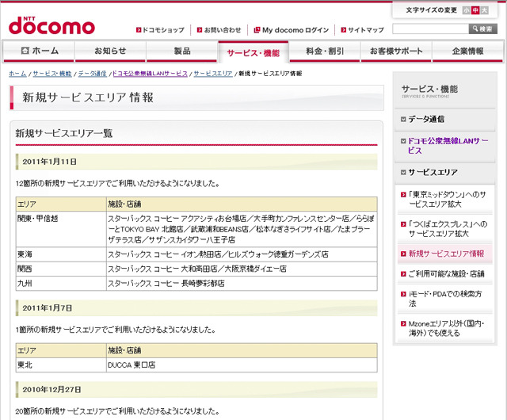Click the 関西 area cell

click(61, 269)
